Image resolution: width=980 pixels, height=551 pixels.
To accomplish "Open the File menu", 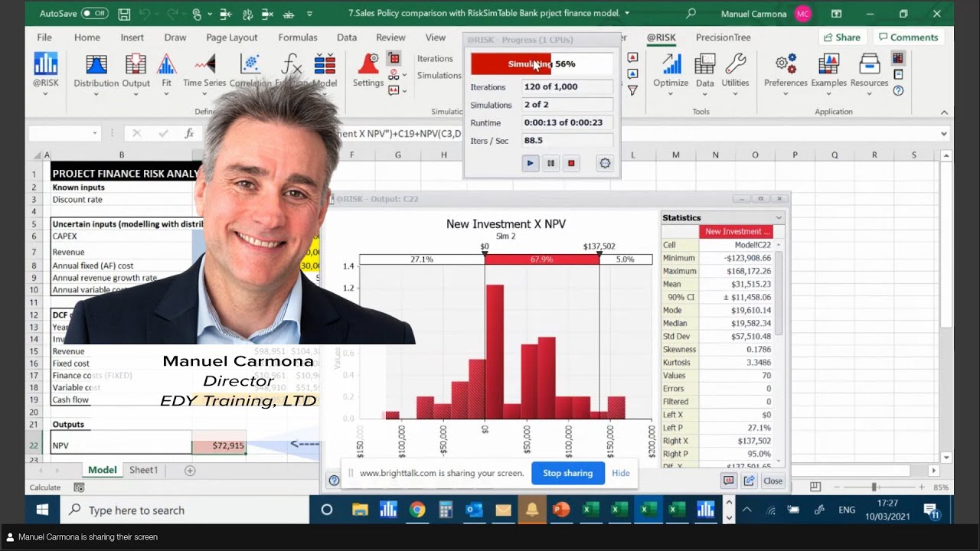I will click(44, 37).
